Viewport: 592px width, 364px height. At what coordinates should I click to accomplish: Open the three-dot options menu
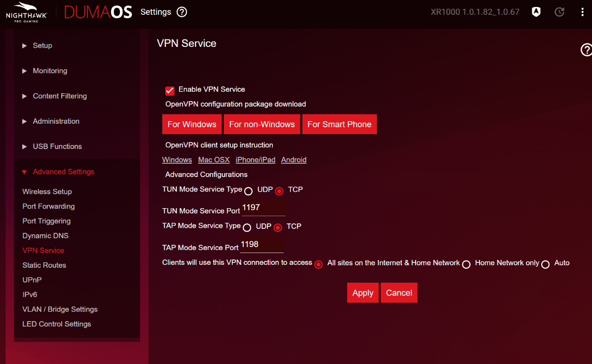pos(582,12)
